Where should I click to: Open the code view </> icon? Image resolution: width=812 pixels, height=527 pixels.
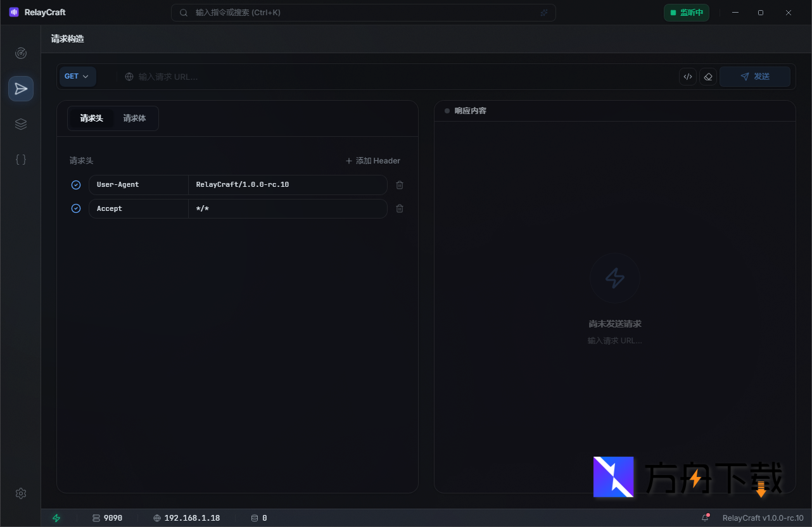pyautogui.click(x=688, y=76)
